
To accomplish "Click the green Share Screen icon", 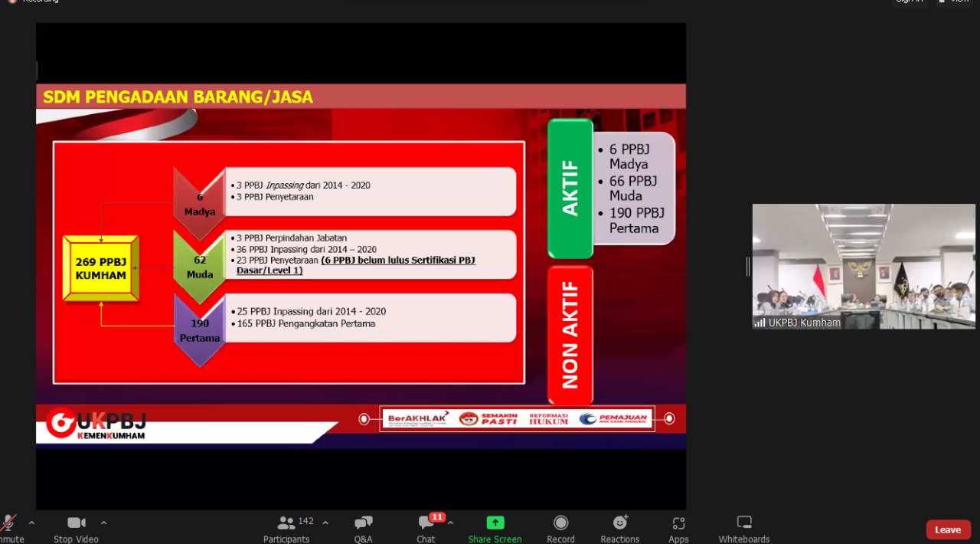I will [495, 523].
